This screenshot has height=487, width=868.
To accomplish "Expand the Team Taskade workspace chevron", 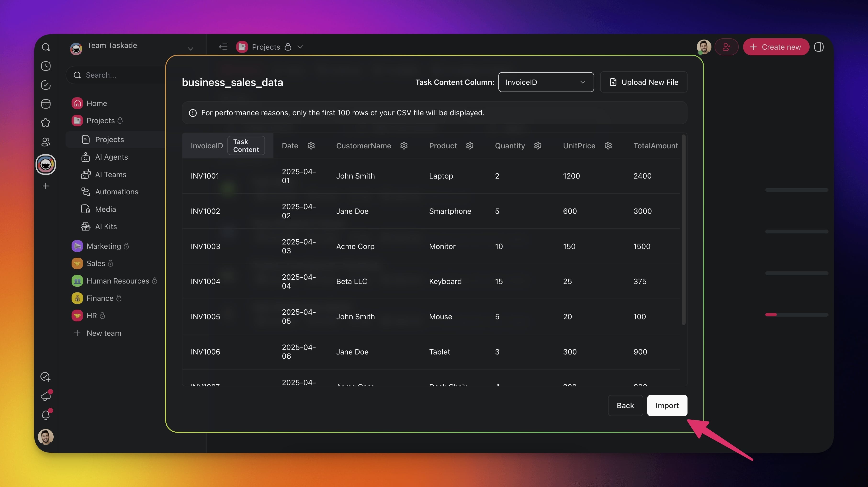I will click(x=190, y=49).
